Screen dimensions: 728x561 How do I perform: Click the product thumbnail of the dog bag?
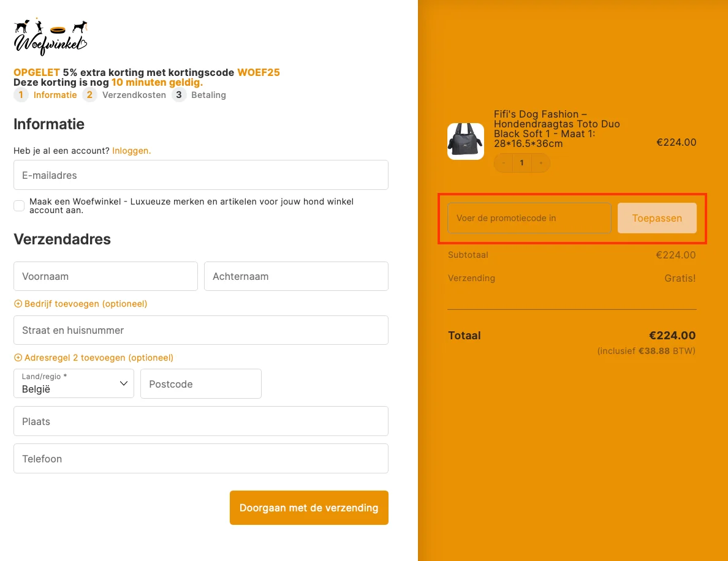click(465, 141)
